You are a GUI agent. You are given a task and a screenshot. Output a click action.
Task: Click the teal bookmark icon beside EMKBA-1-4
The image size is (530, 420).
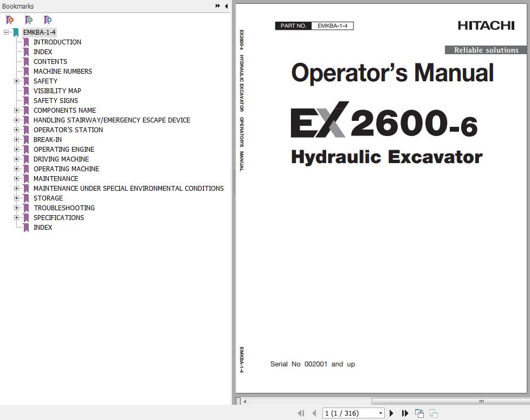[16, 33]
